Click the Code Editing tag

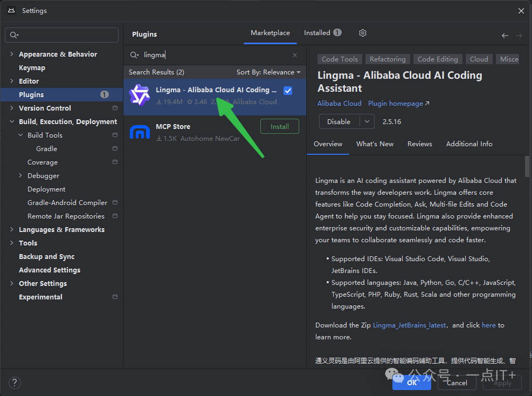coord(438,59)
